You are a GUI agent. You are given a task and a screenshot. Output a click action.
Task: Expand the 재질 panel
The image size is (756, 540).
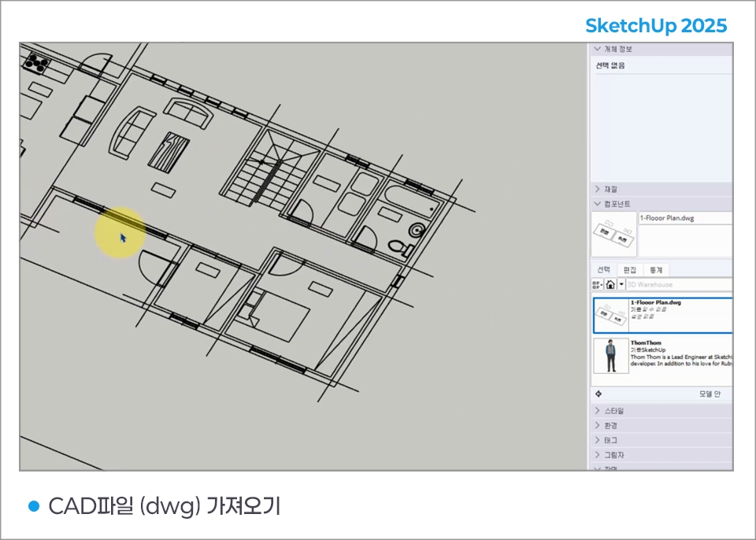click(661, 189)
